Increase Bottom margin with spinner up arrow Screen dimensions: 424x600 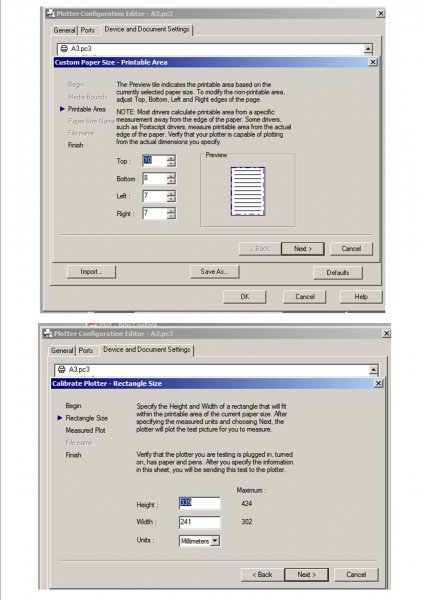point(171,175)
